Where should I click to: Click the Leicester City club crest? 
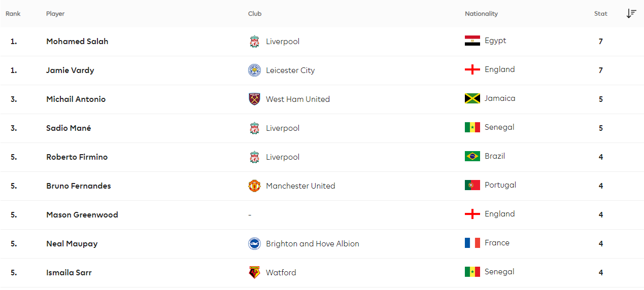(x=254, y=70)
